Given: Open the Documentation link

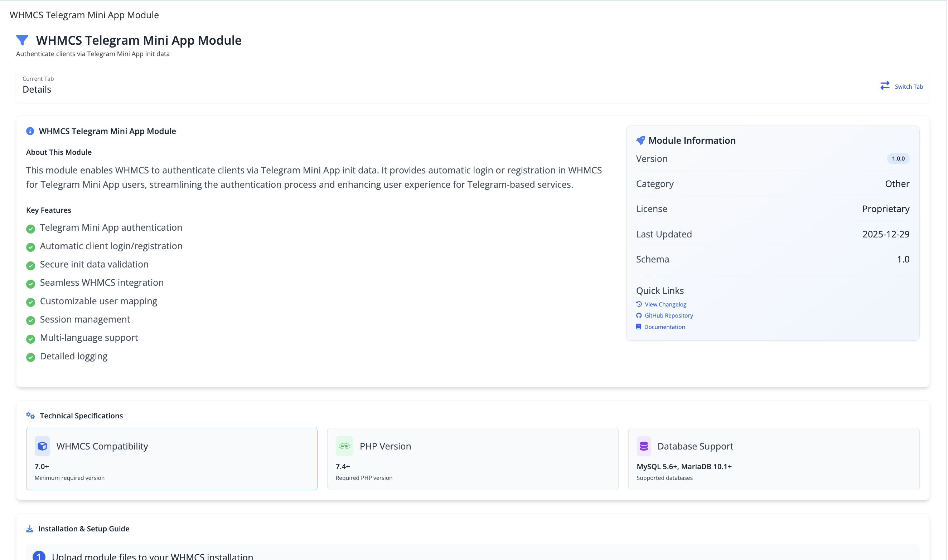Looking at the screenshot, I should click(664, 327).
